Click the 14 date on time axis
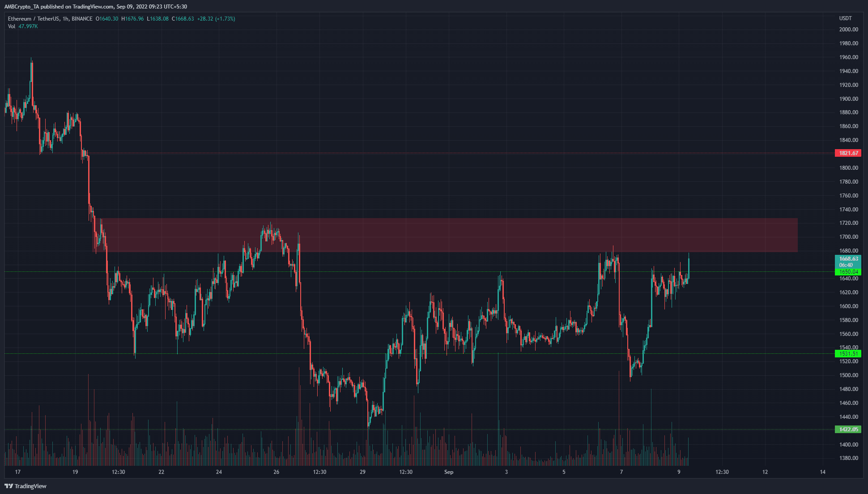The width and height of the screenshot is (868, 494). [x=823, y=472]
